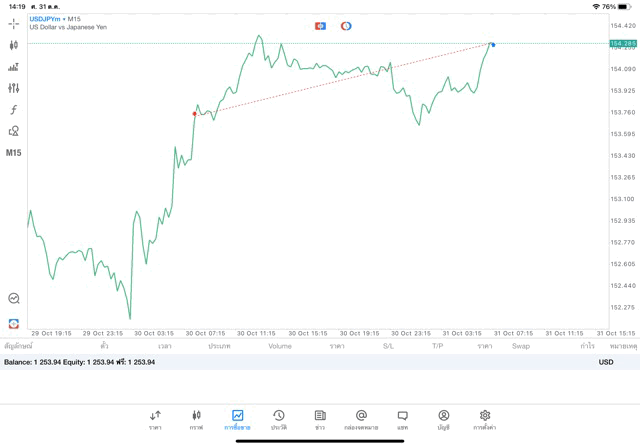
Task: Open the M15 timeframe selector
Action: click(14, 153)
